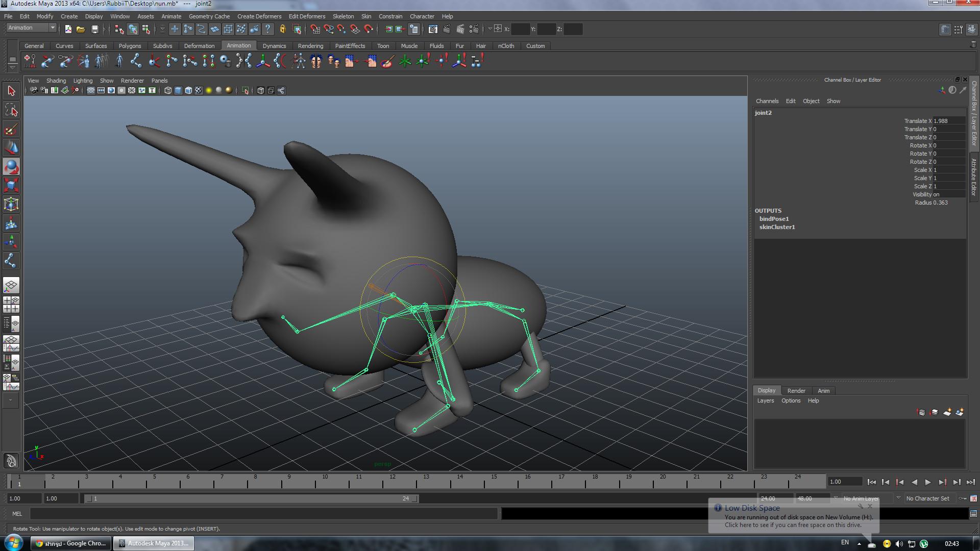Click the Snap to grids magnet icon

(x=315, y=30)
